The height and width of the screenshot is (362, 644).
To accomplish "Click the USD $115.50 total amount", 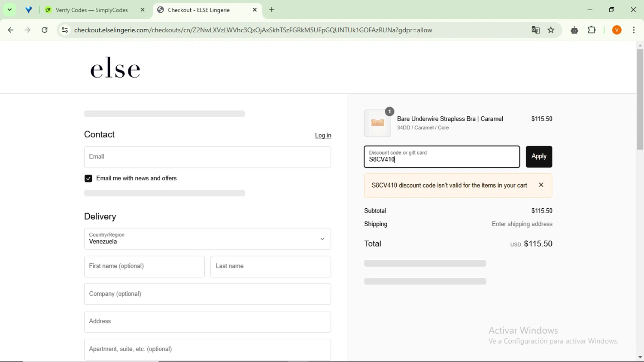I will (531, 244).
